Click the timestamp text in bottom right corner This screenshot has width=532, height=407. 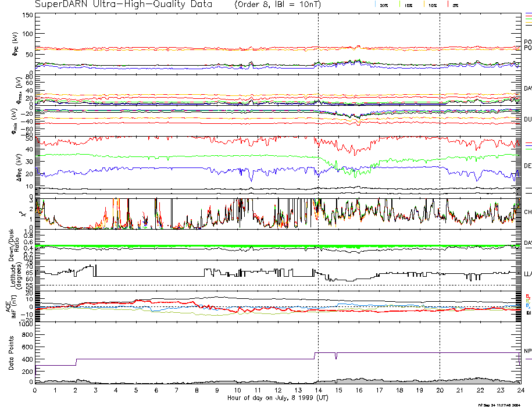coord(503,404)
